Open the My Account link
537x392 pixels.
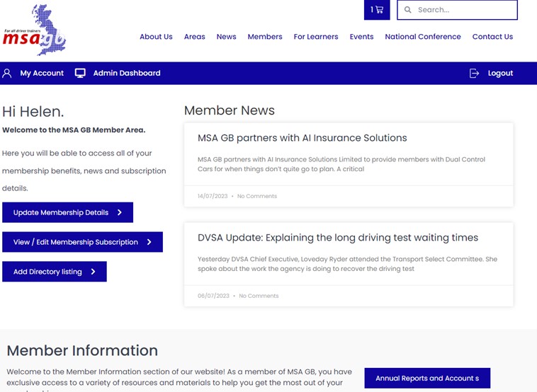pos(42,73)
